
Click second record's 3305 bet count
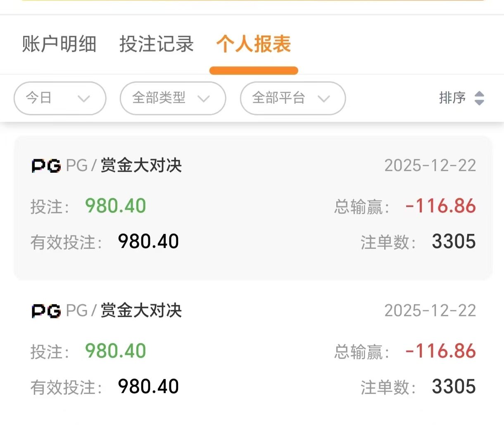coord(454,387)
